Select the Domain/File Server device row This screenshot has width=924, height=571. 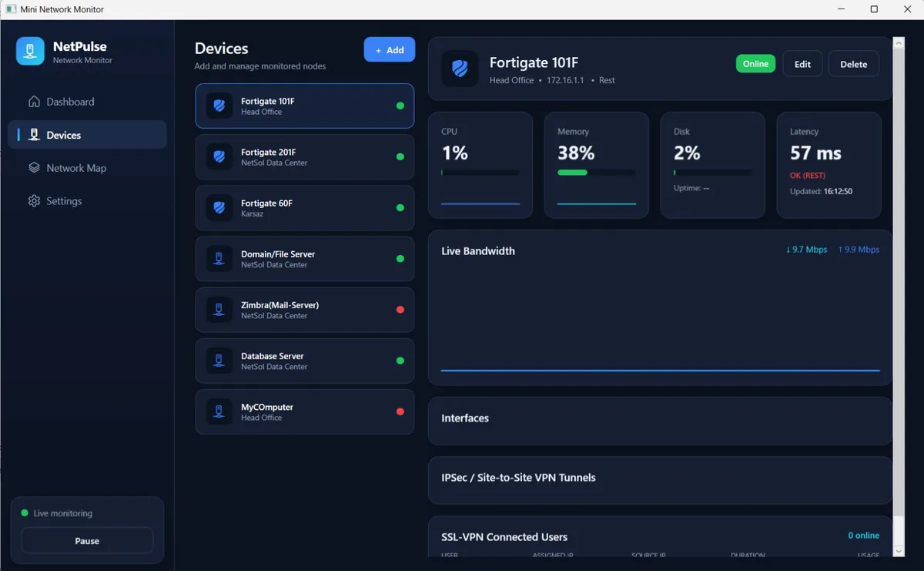pos(304,259)
